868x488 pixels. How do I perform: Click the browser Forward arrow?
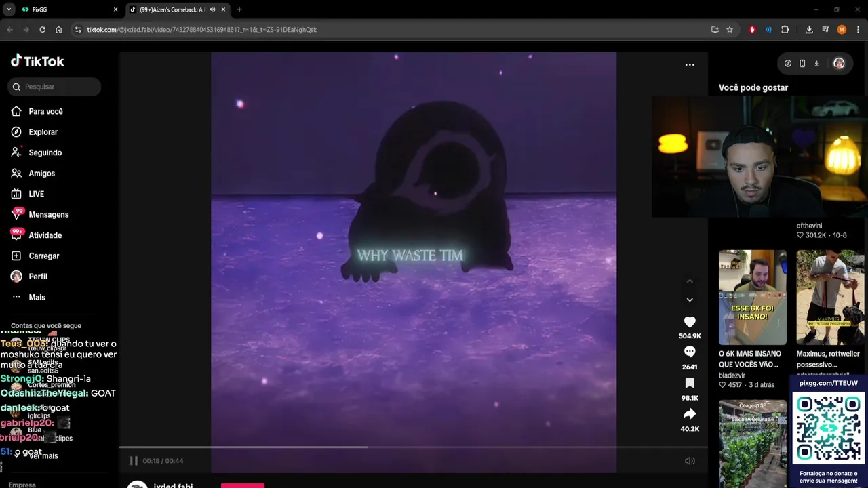click(x=26, y=30)
